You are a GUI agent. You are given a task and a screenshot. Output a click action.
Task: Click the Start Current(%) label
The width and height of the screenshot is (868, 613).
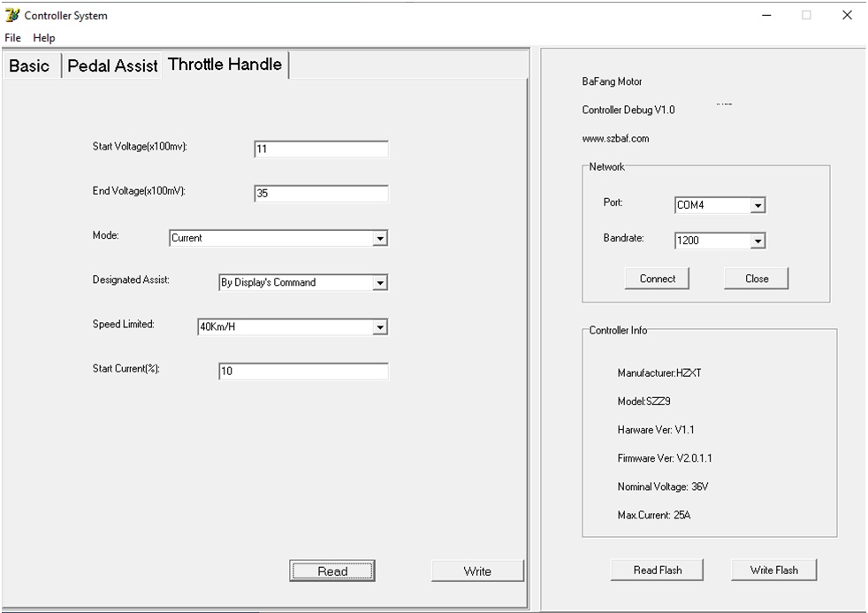126,369
